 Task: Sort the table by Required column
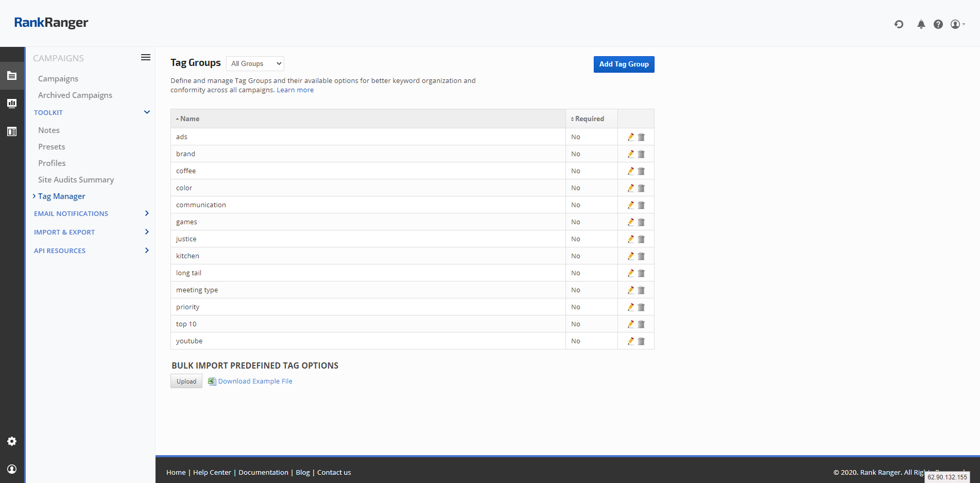[589, 119]
